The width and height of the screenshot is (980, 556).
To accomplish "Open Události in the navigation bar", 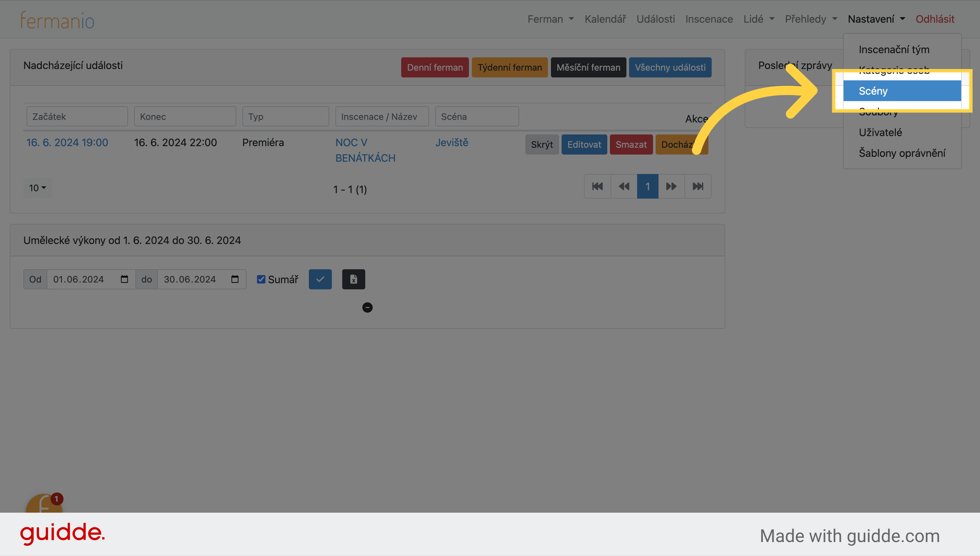I will [655, 19].
